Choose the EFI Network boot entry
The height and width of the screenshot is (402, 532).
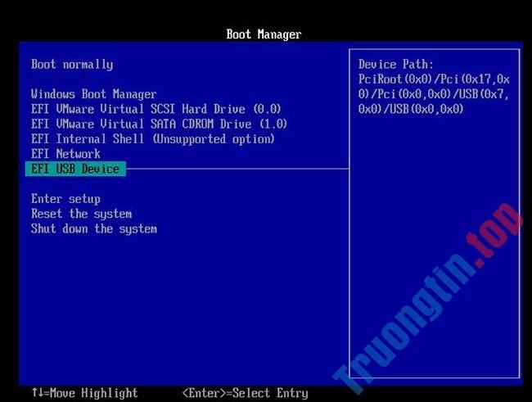(x=65, y=154)
